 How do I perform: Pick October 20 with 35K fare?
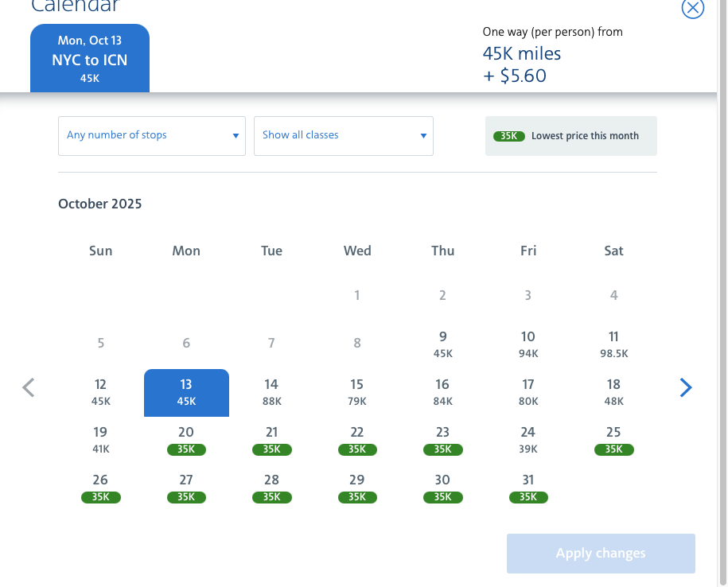pos(186,440)
